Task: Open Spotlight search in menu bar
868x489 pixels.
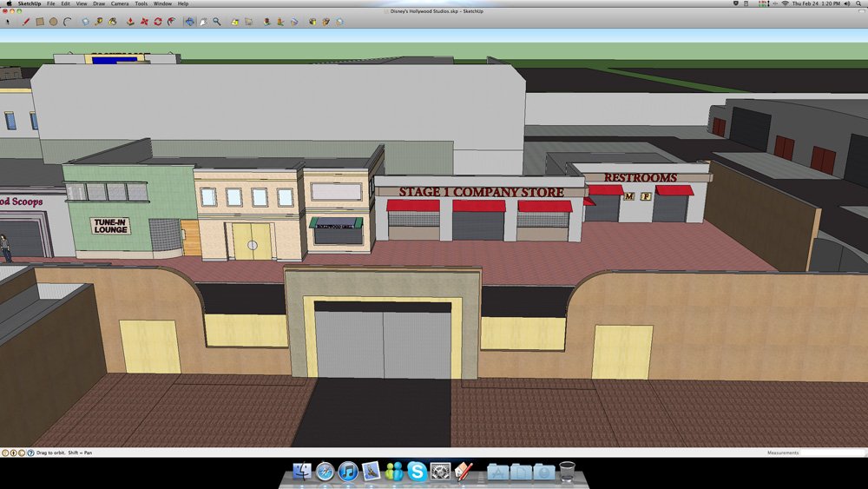Action: click(x=858, y=3)
